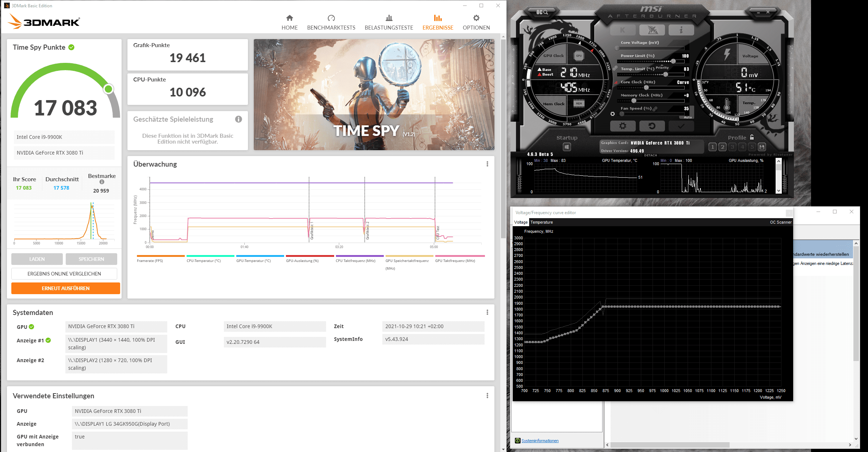
Task: Click the chain icon after Fan Speed label
Action: coord(655,109)
